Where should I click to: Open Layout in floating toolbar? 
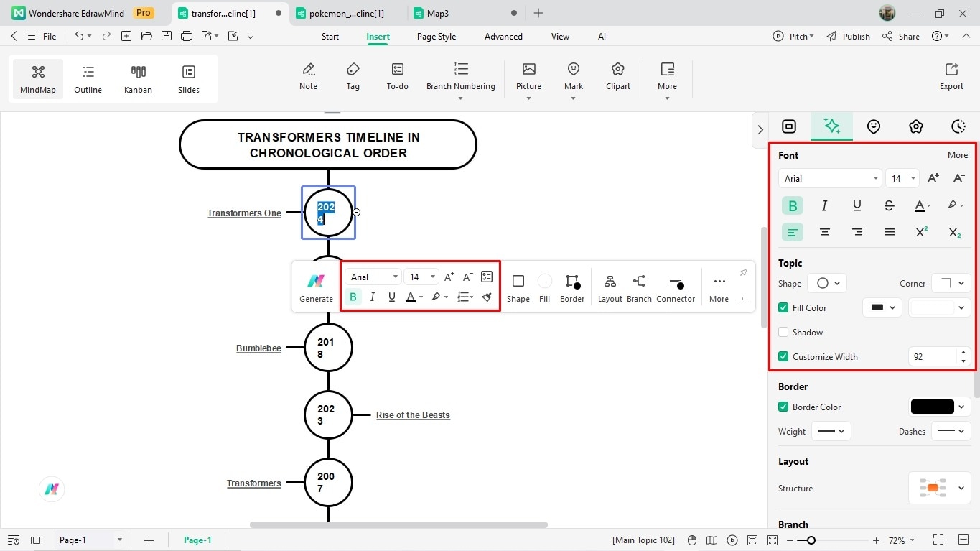(x=610, y=287)
